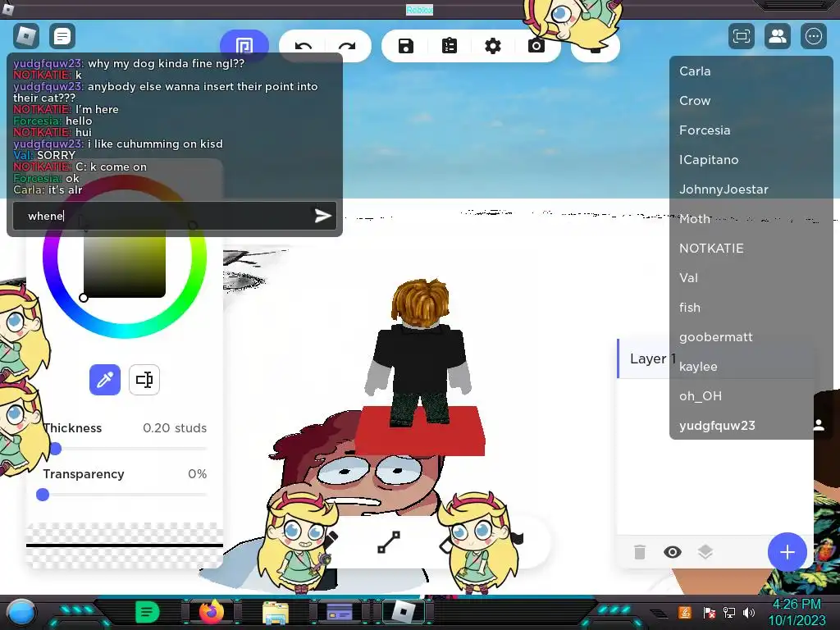Select the blue canvas tool button
The image size is (840, 630).
244,45
